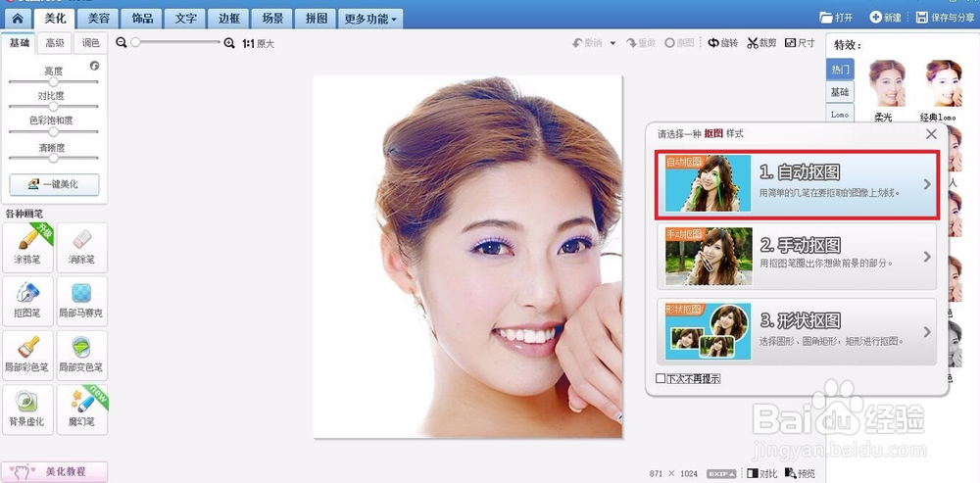Open the 饰品 tab
The image size is (980, 483).
(x=142, y=19)
